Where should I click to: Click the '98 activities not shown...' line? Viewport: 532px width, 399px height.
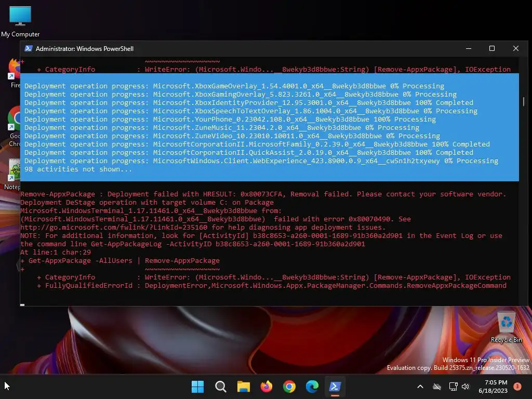[x=78, y=169]
